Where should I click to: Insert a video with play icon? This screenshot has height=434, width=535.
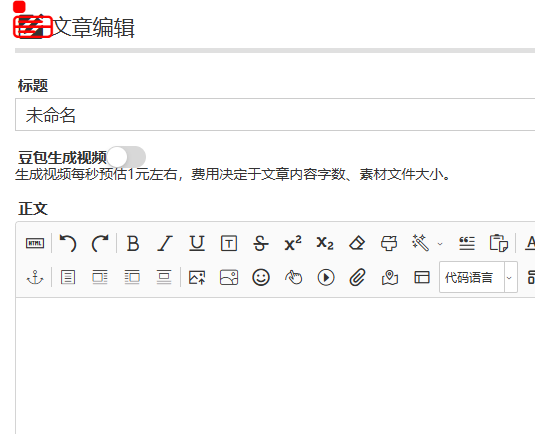pos(326,277)
